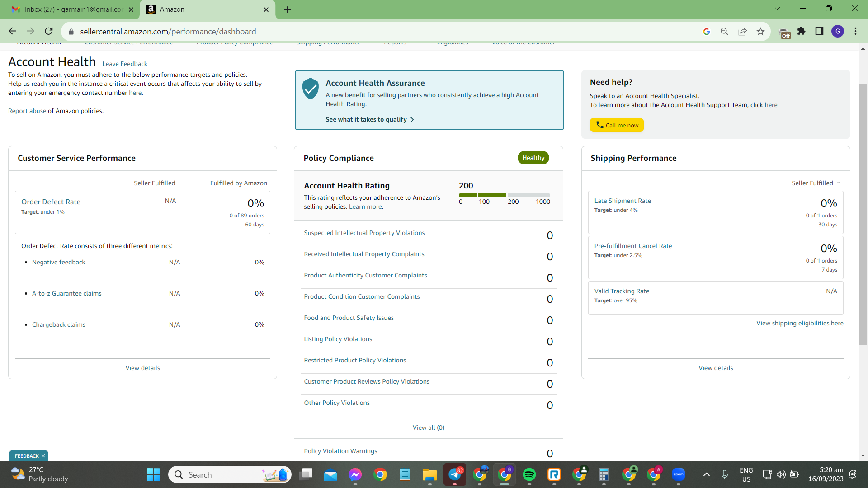868x488 pixels.
Task: Expand the Seller Fulfilled dropdown
Action: pyautogui.click(x=816, y=183)
